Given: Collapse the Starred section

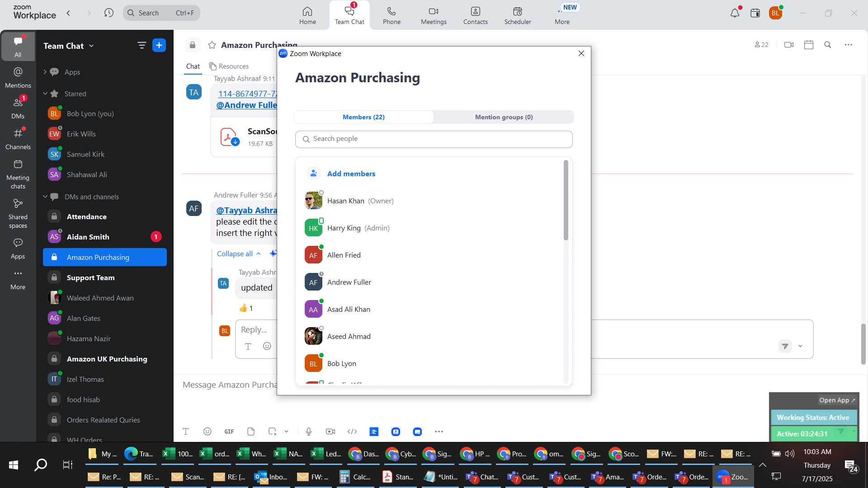Looking at the screenshot, I should (45, 94).
